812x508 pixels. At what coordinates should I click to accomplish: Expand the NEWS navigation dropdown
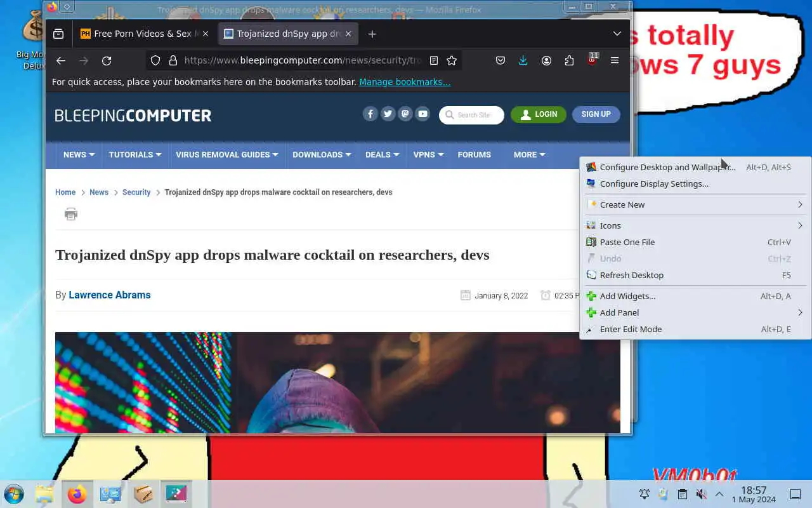click(x=79, y=154)
